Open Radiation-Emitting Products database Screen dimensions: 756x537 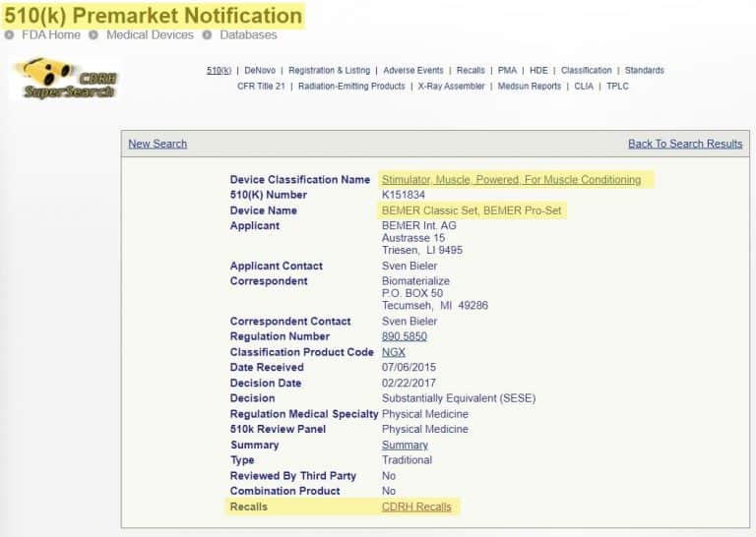[x=351, y=87]
